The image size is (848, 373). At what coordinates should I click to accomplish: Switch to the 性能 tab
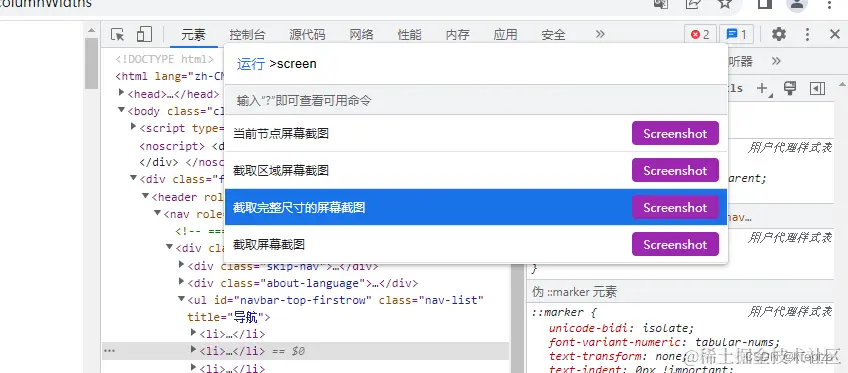coord(409,35)
